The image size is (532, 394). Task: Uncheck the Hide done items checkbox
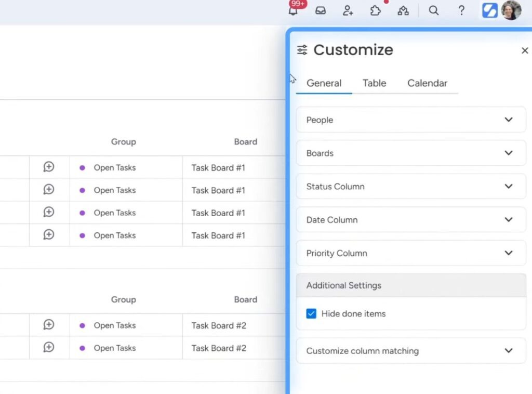tap(311, 313)
